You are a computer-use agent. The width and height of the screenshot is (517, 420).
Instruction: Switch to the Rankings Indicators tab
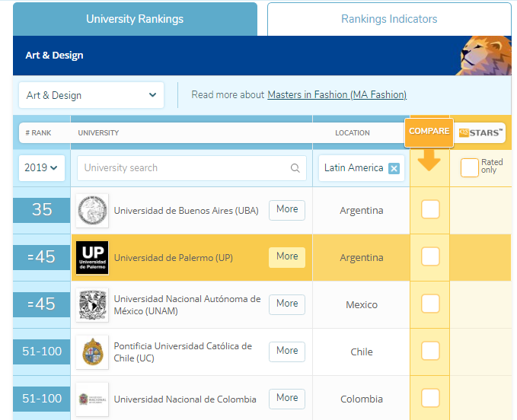389,19
